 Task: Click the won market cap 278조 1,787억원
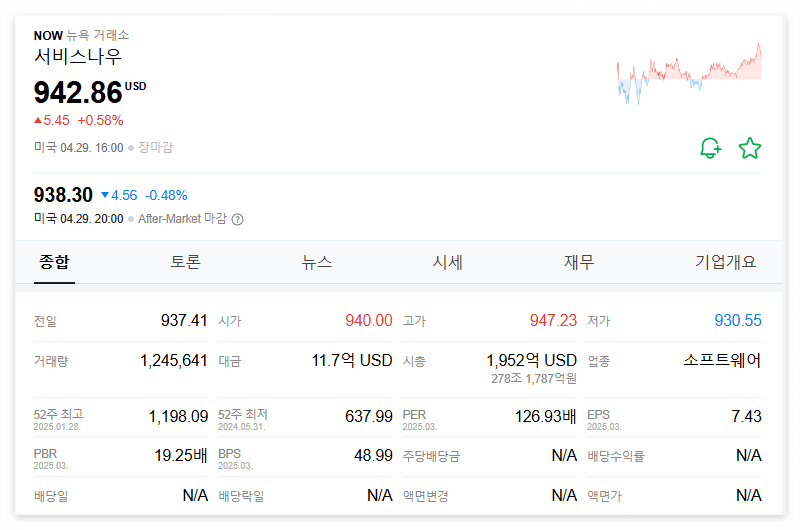pyautogui.click(x=534, y=378)
